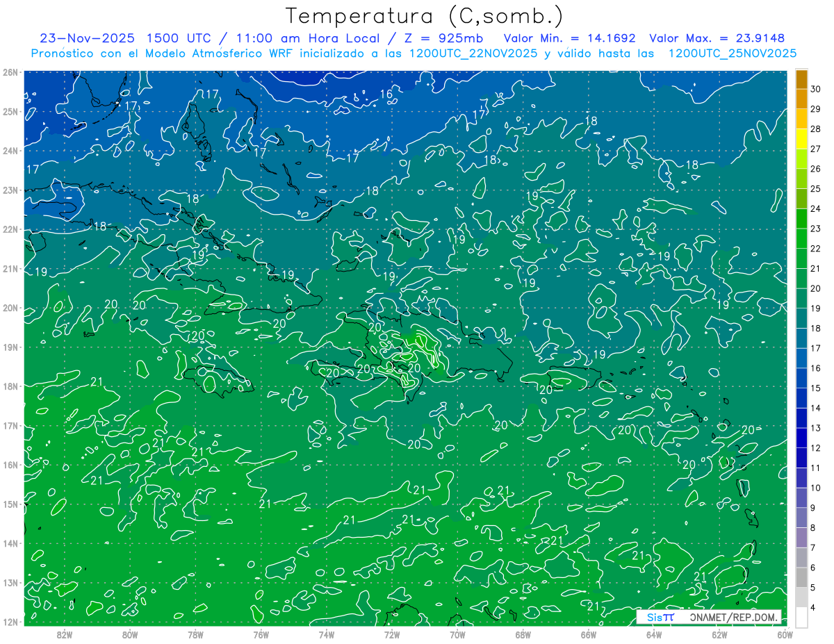Click the valid-until time "1200UTC_25NOV2025"

pos(732,53)
